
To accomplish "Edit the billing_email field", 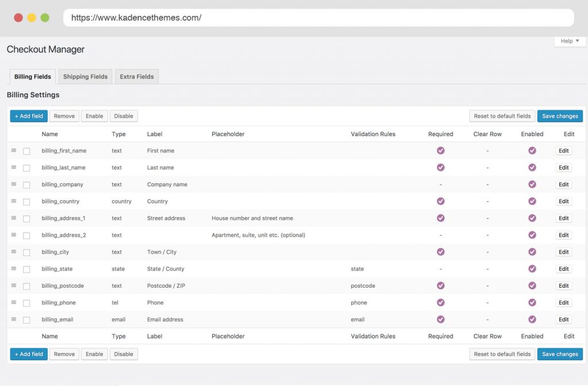I will pos(564,319).
